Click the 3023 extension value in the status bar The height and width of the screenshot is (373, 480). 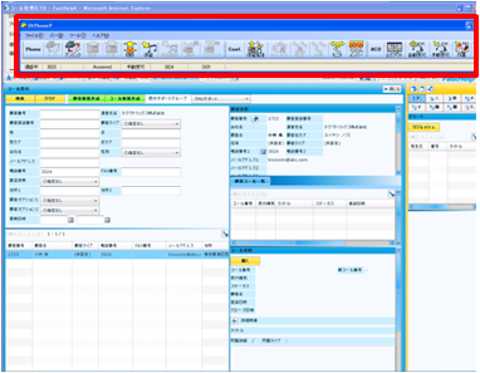click(52, 67)
